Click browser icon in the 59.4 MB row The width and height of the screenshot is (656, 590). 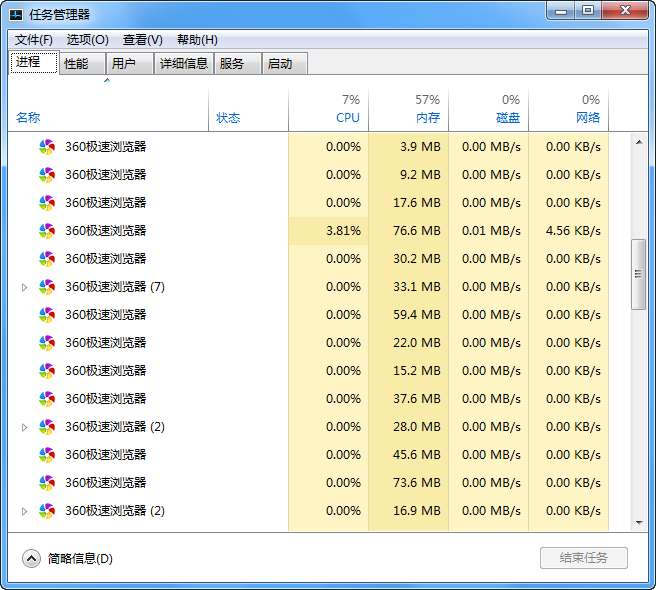point(47,315)
